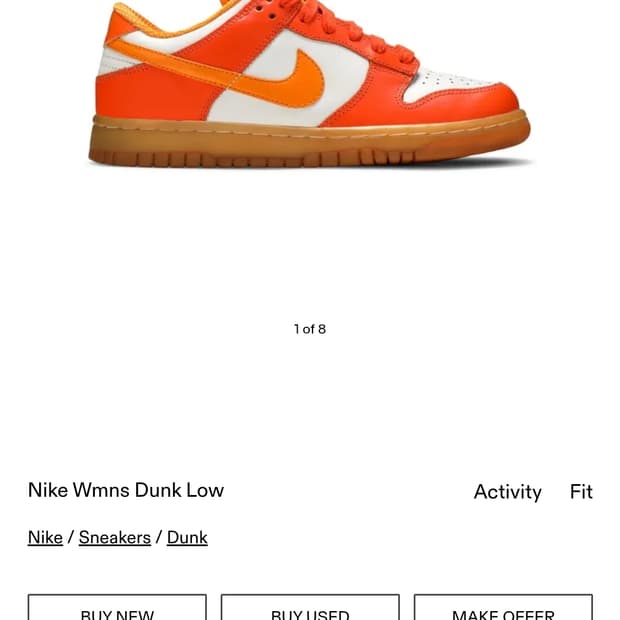This screenshot has width=620, height=620.
Task: Open the Sneakers breadcrumb link
Action: [115, 537]
